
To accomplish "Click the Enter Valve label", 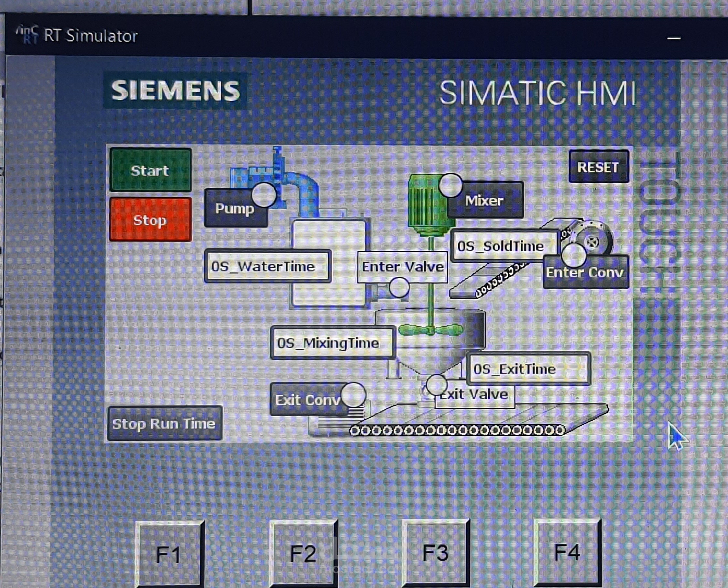I will click(x=403, y=267).
